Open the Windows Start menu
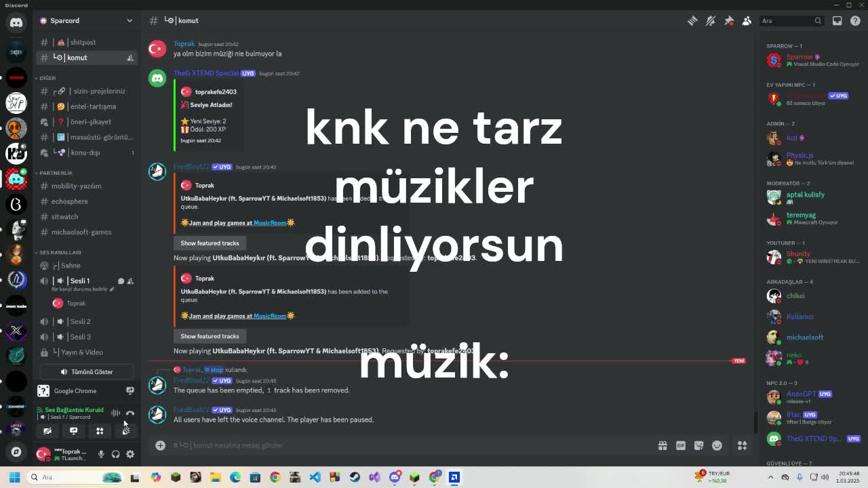This screenshot has height=488, width=868. tap(14, 477)
